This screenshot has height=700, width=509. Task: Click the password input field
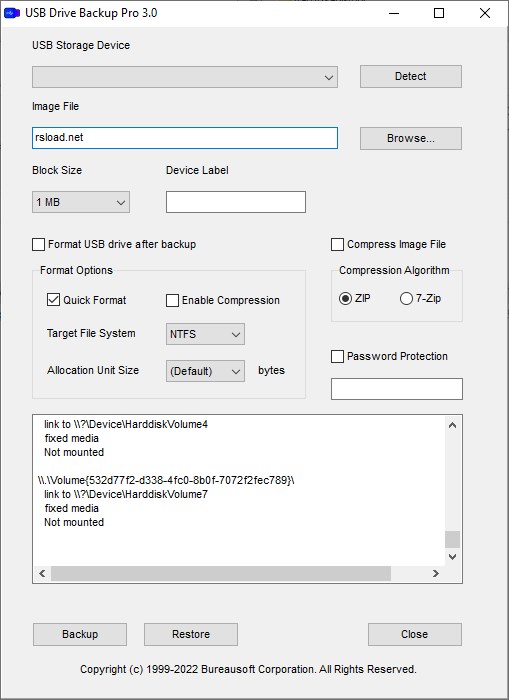396,389
